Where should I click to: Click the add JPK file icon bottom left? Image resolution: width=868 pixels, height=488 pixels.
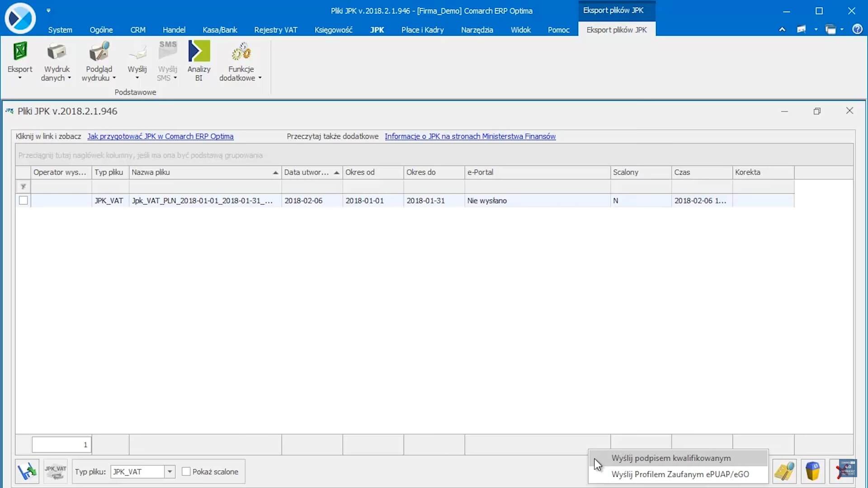pos(27,471)
